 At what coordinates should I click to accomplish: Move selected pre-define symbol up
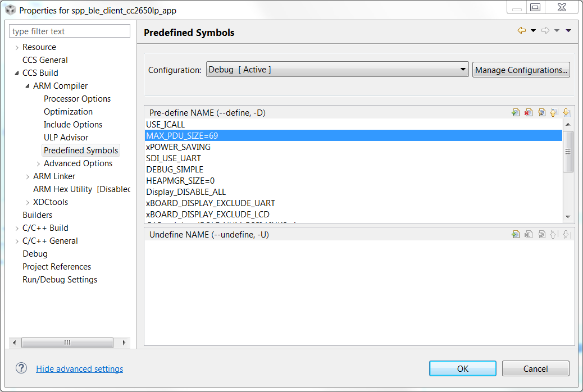554,112
